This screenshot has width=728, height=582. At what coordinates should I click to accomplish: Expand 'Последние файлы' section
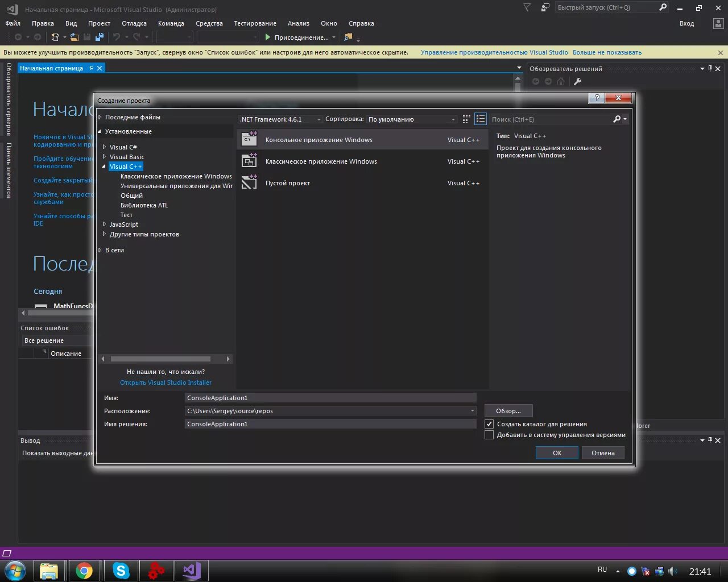(100, 117)
